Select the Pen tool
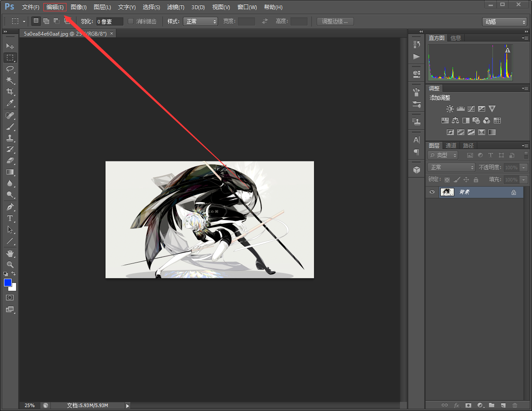This screenshot has height=411, width=532. click(10, 207)
